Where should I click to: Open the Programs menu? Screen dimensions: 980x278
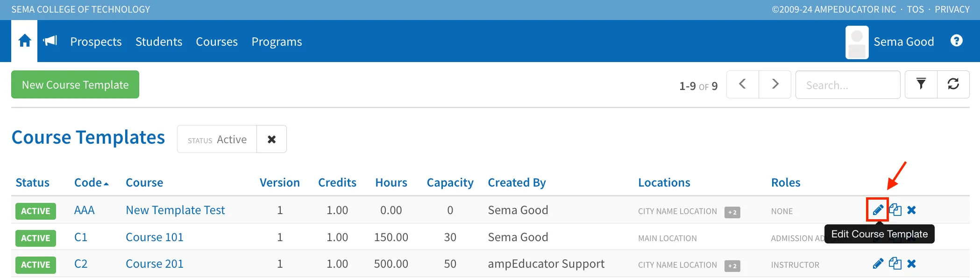(277, 42)
